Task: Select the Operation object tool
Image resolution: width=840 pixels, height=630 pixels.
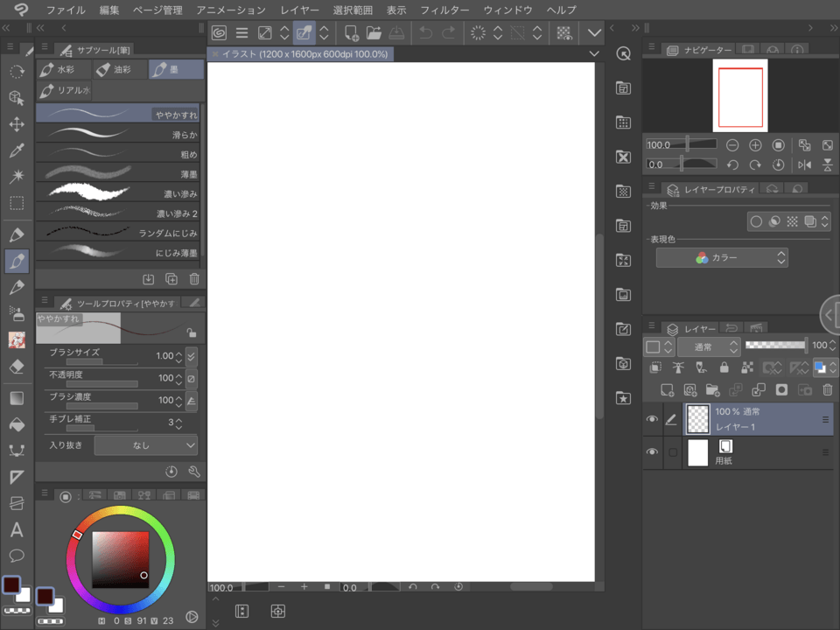Action: click(17, 97)
